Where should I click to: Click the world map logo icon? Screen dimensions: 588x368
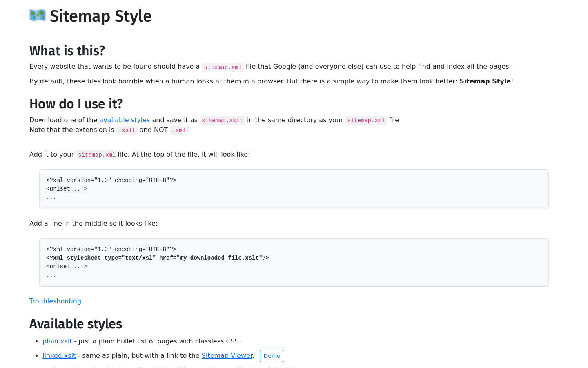38,16
